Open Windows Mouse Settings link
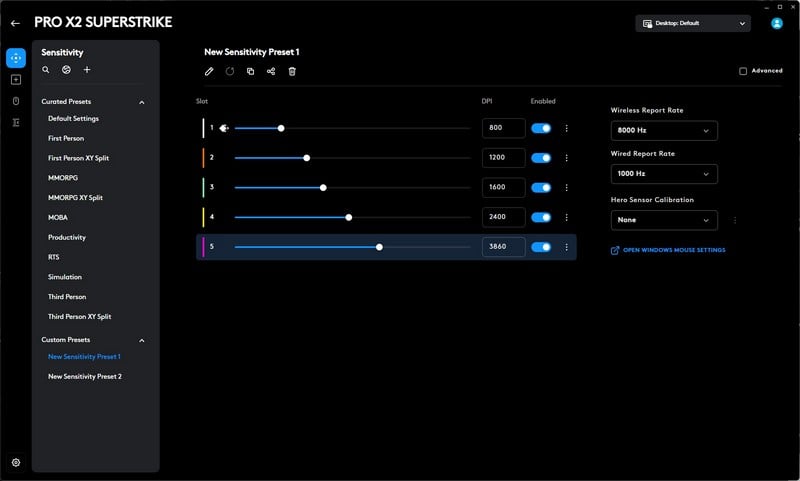The width and height of the screenshot is (800, 481). click(x=668, y=250)
